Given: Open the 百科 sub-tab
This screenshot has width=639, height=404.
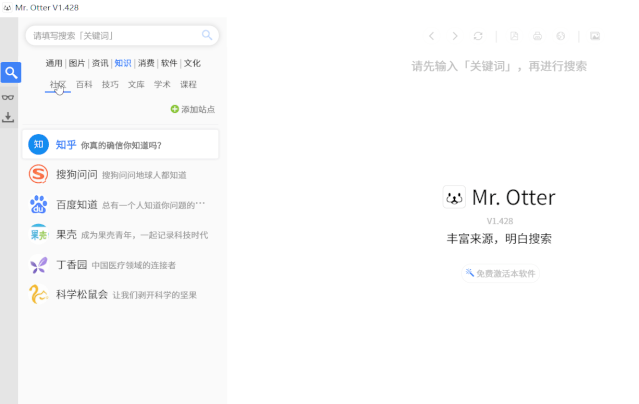Looking at the screenshot, I should (84, 84).
